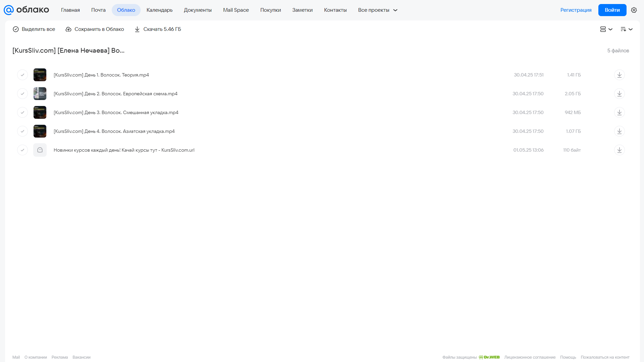Screen dimensions: 644x362
Task: Open the sorting options dropdown
Action: pyautogui.click(x=627, y=29)
